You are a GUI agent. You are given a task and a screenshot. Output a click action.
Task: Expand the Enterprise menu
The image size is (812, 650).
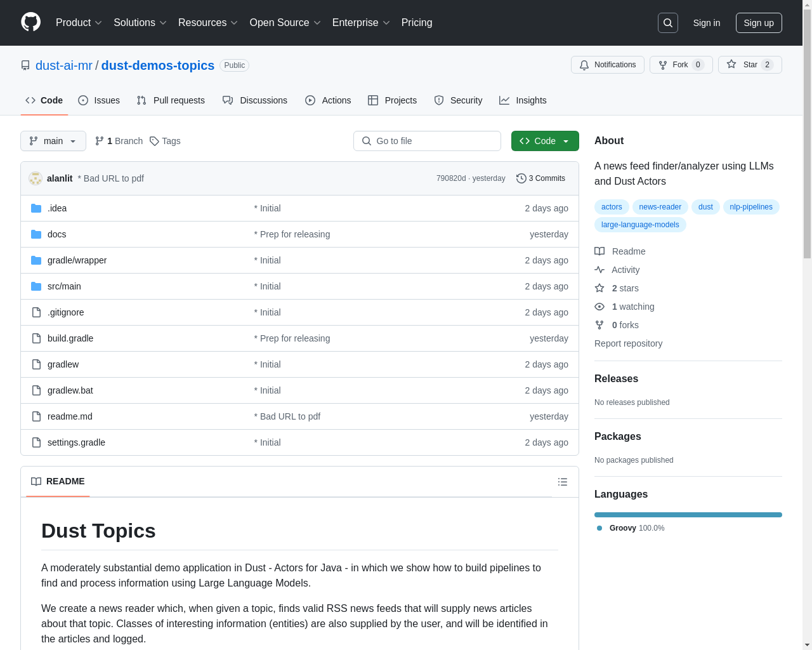361,23
